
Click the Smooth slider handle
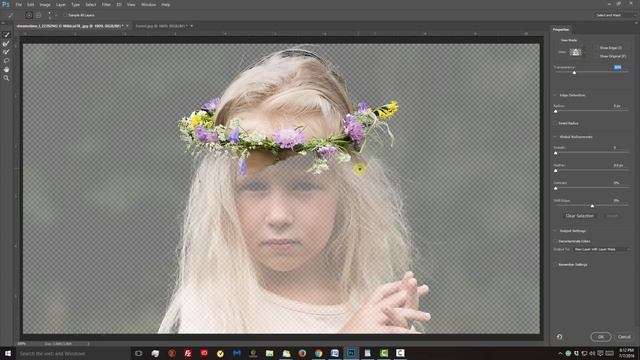click(x=556, y=153)
